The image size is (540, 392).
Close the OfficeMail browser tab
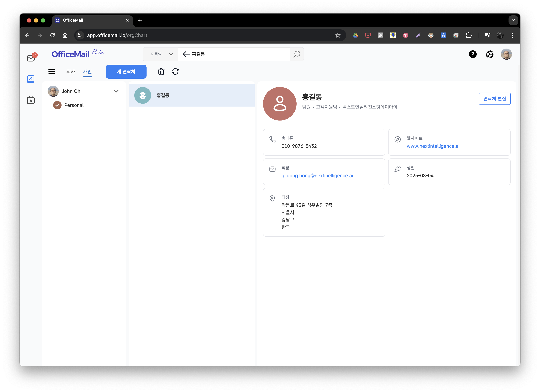tap(127, 20)
